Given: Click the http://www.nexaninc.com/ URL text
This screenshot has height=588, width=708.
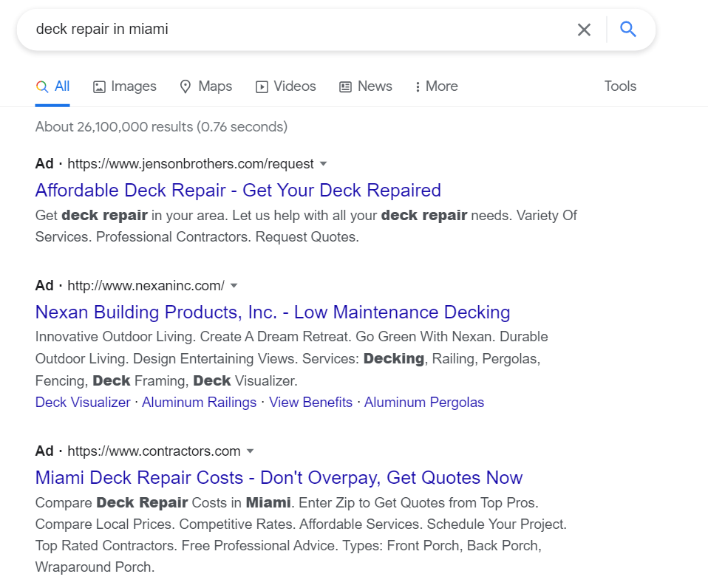Looking at the screenshot, I should (146, 286).
